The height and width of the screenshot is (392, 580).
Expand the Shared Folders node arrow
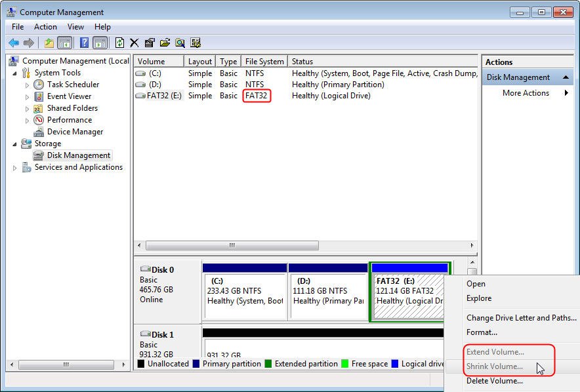click(27, 109)
